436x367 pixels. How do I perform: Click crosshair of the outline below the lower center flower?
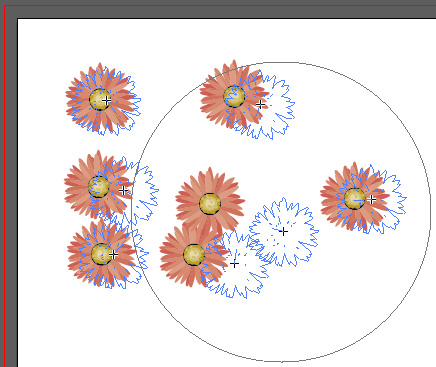234,264
